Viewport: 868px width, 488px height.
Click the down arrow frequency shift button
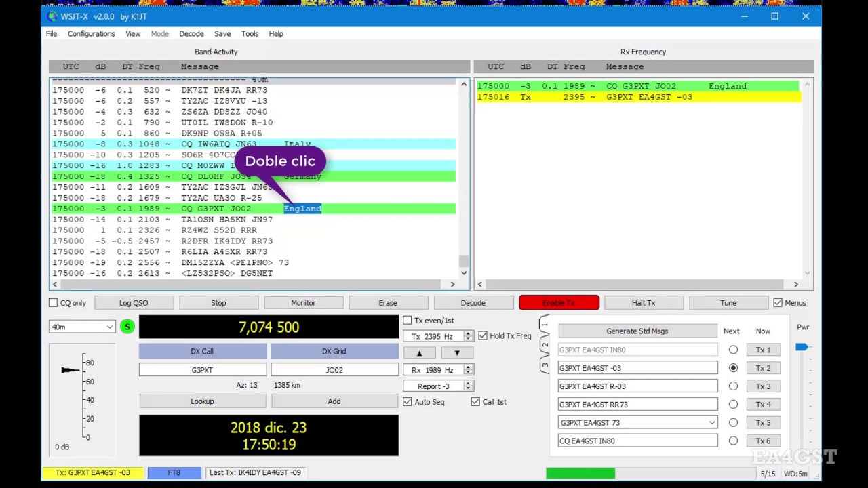[x=457, y=352]
